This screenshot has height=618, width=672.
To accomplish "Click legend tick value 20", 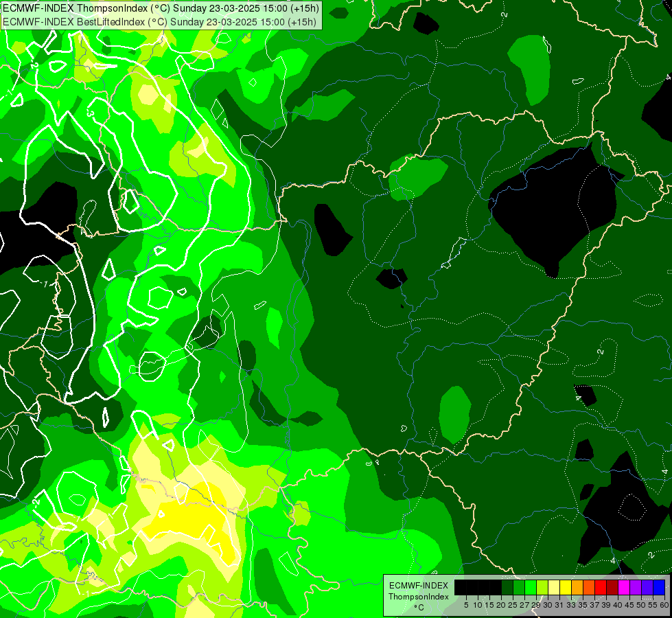I will (501, 605).
